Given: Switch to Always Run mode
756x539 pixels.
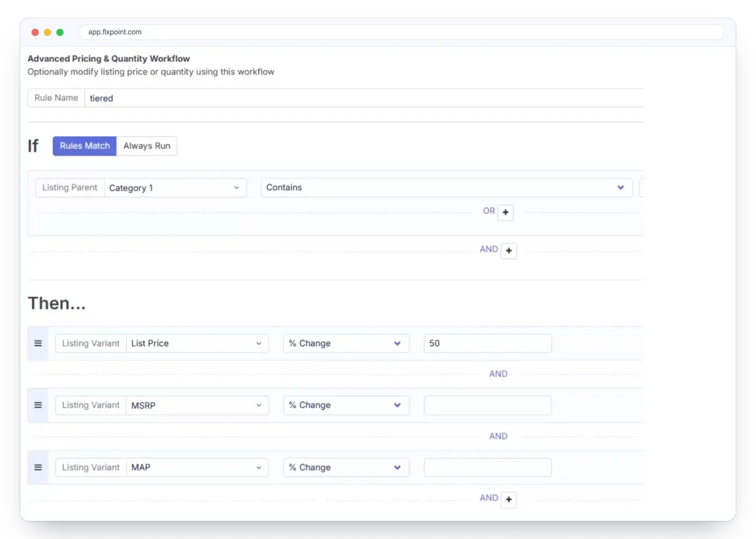Looking at the screenshot, I should [x=147, y=146].
